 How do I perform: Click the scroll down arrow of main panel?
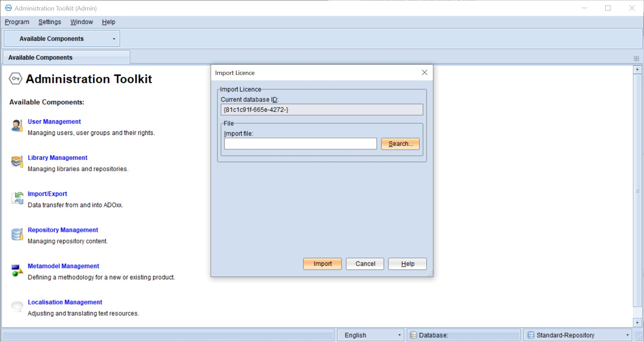pyautogui.click(x=637, y=323)
